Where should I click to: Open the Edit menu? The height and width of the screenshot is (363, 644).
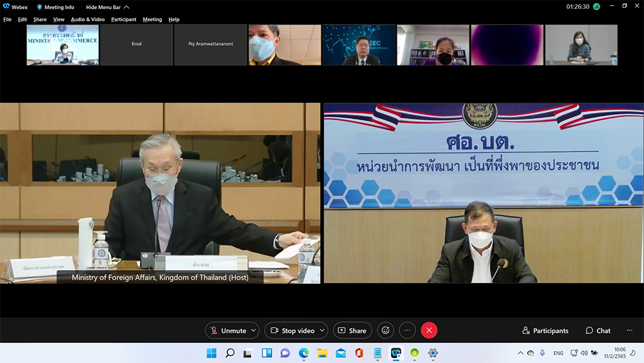(22, 19)
